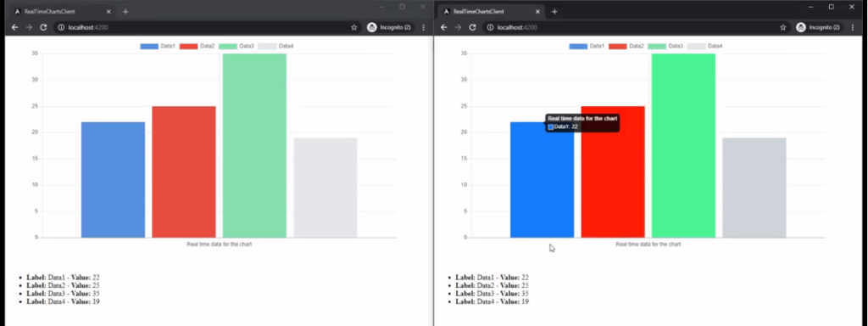This screenshot has width=868, height=326.
Task: Click green Data3 bar in right chart
Action: click(x=684, y=146)
